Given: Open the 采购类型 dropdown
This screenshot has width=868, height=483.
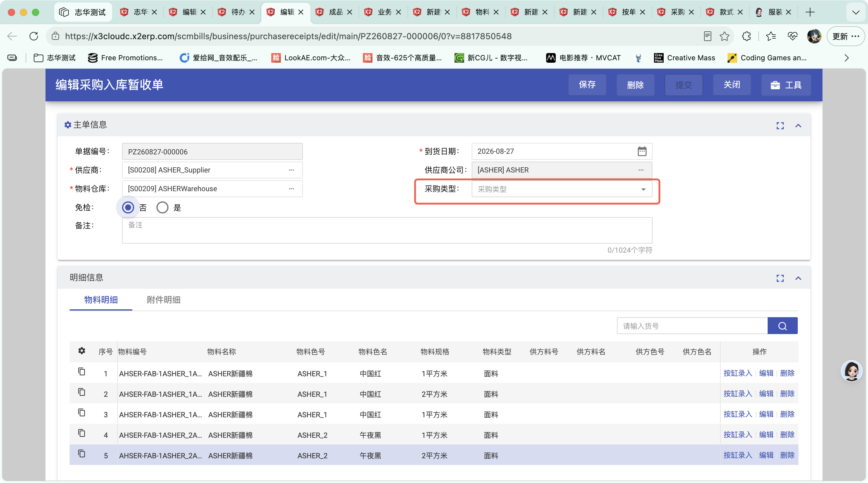Looking at the screenshot, I should [x=562, y=189].
